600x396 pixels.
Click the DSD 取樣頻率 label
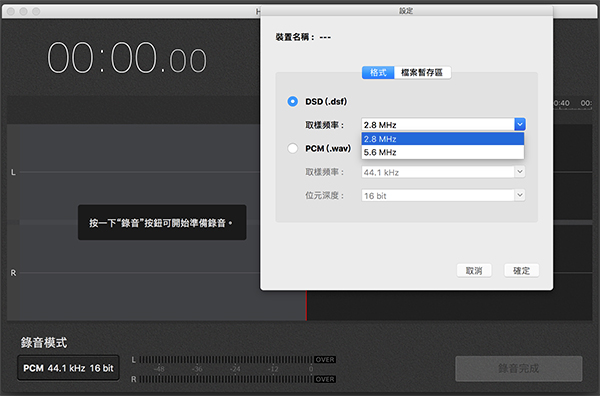pos(324,125)
